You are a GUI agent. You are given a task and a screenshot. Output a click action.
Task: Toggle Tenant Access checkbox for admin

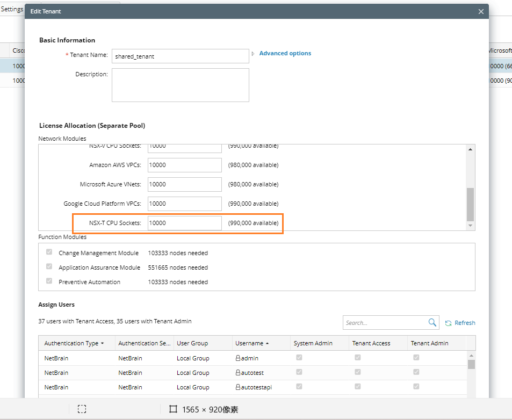[358, 357]
